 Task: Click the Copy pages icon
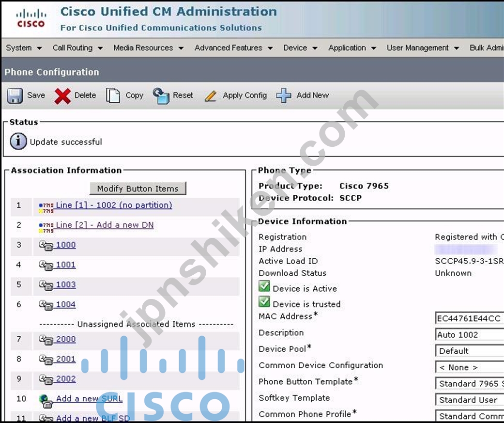tap(113, 95)
